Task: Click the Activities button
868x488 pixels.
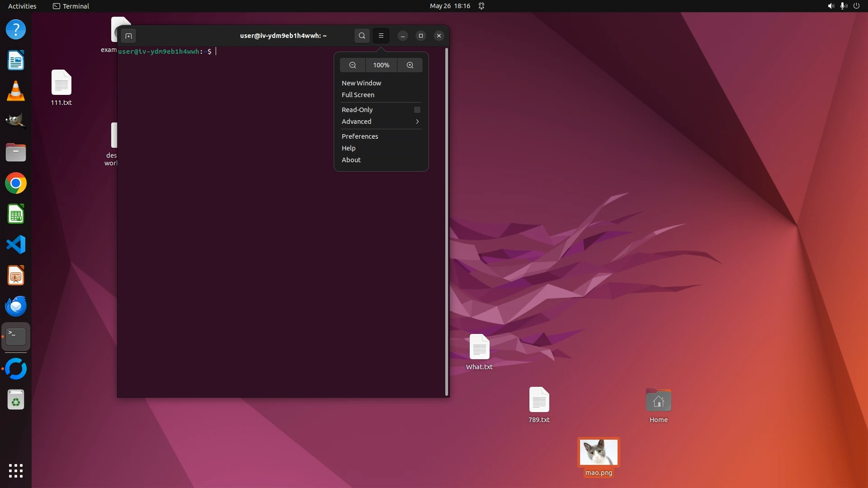Action: point(22,6)
